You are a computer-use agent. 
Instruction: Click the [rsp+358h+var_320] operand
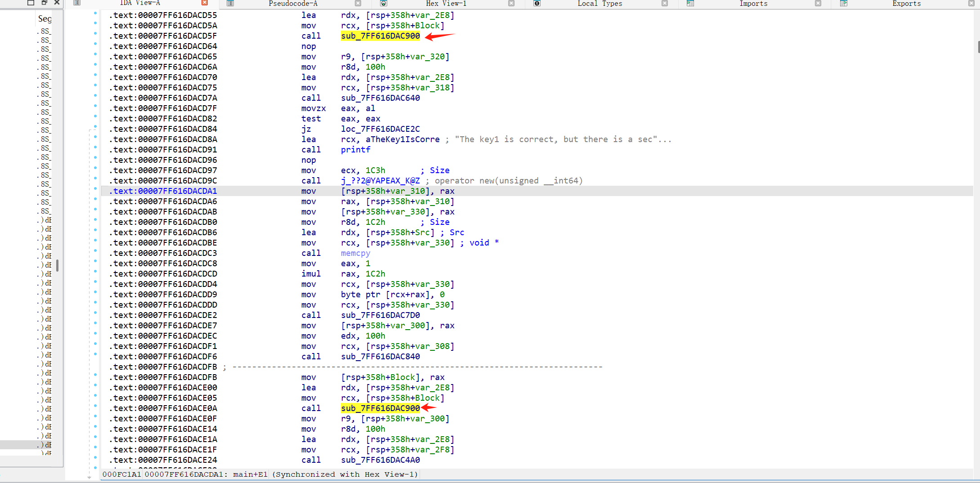pyautogui.click(x=405, y=57)
